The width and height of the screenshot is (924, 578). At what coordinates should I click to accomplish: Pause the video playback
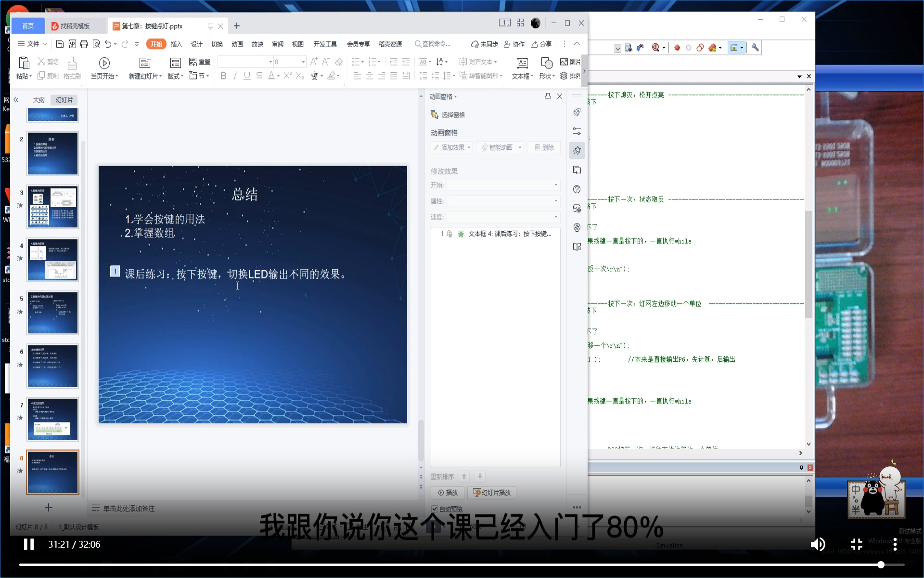point(29,544)
